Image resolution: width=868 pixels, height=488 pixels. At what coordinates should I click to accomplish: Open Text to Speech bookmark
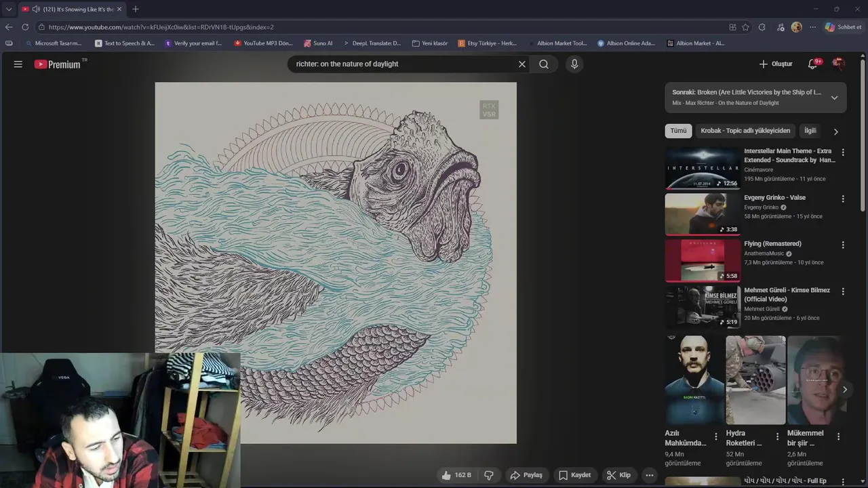point(125,43)
